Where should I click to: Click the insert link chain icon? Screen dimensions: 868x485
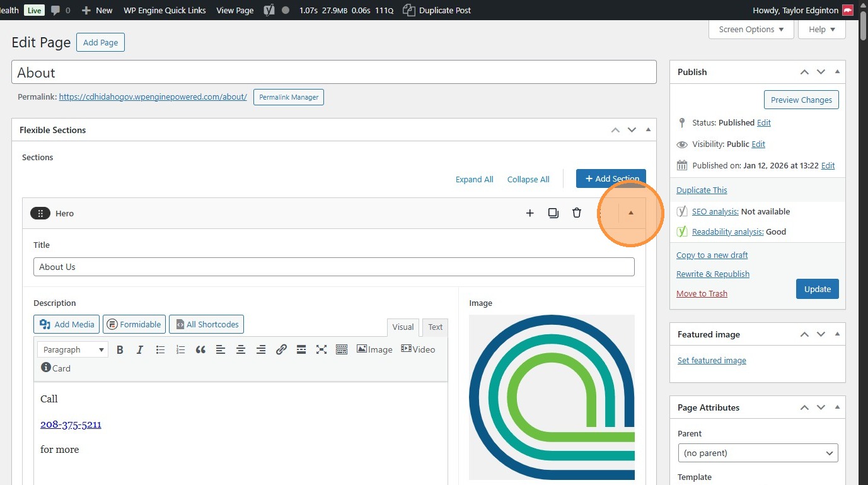[281, 349]
